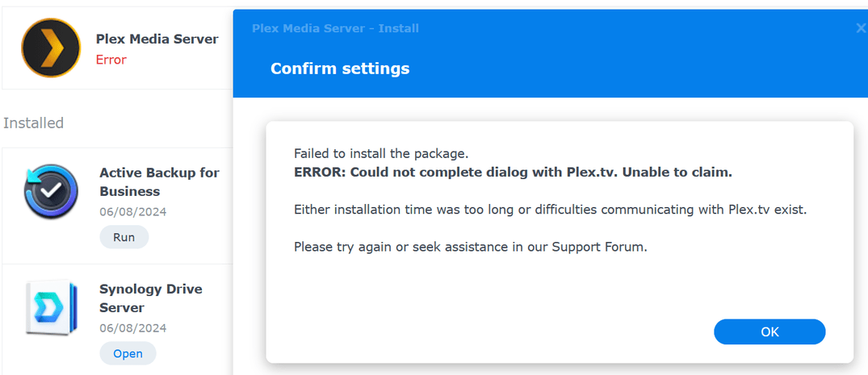Select the Synology Drive Server icon

(51, 307)
